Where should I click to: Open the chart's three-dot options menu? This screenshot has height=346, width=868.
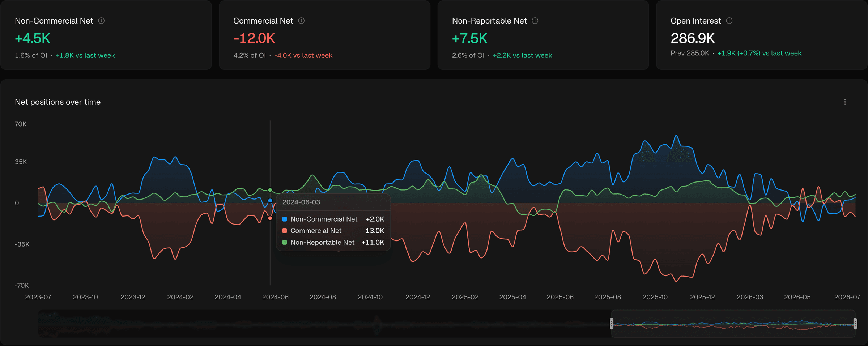[845, 102]
